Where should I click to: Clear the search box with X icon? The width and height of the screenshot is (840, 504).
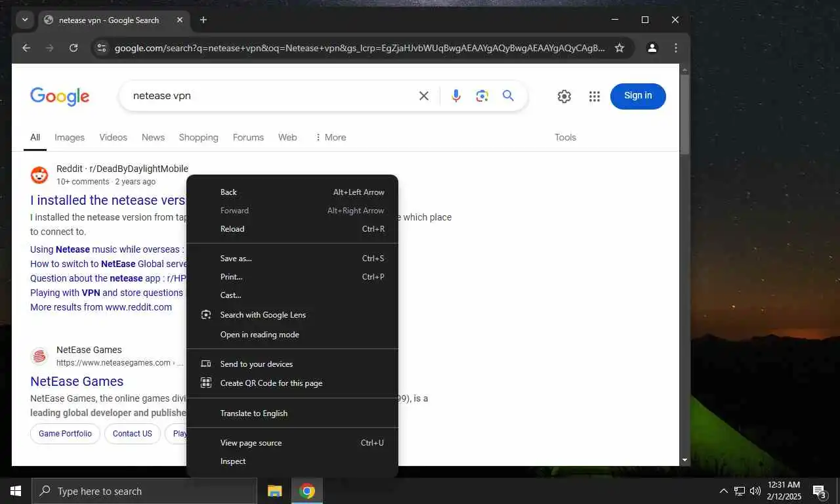coord(424,96)
